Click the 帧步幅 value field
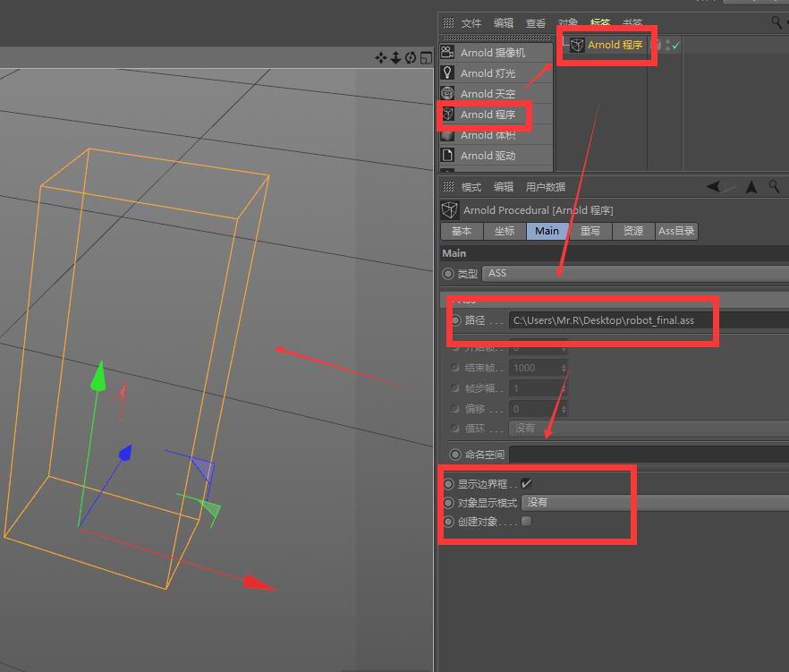This screenshot has width=789, height=672. (x=535, y=388)
